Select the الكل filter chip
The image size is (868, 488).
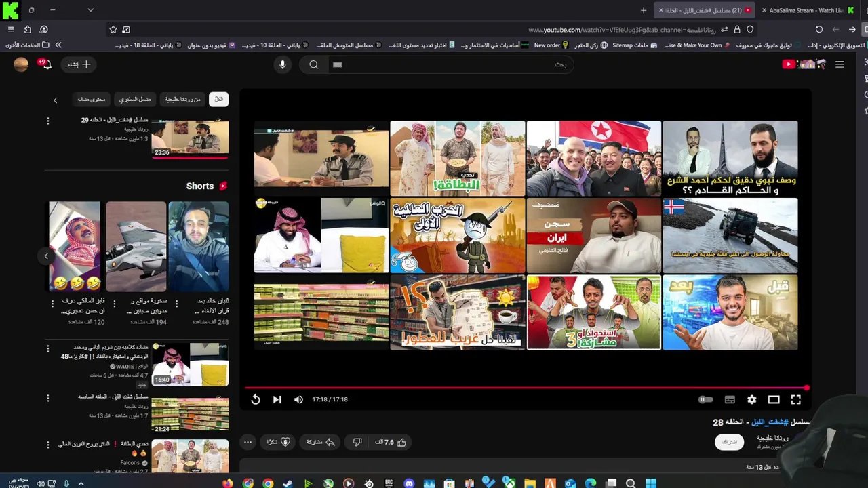point(218,100)
